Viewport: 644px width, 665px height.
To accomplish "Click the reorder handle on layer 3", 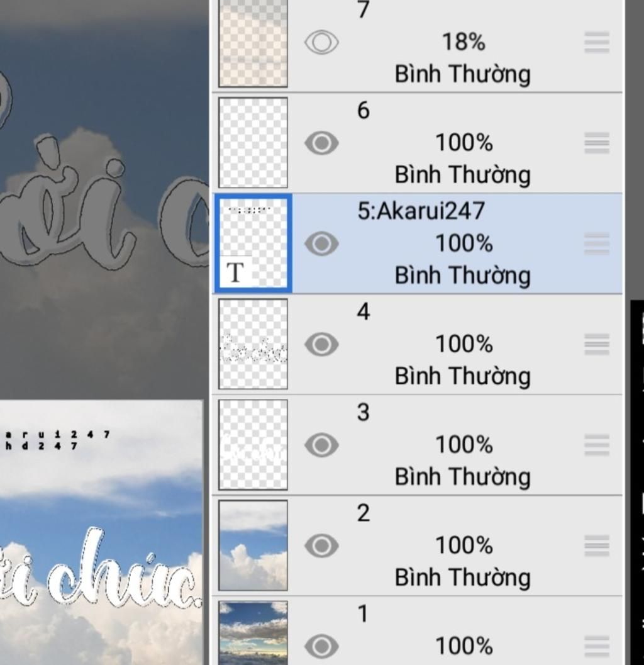I will (x=596, y=445).
